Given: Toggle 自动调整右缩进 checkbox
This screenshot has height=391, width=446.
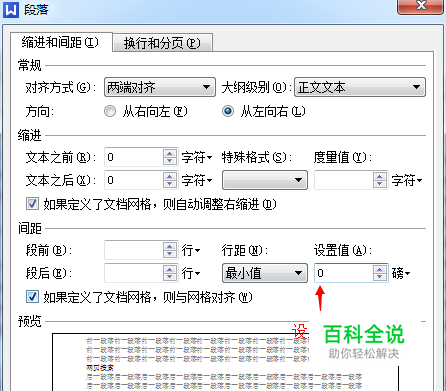Looking at the screenshot, I should [x=32, y=204].
